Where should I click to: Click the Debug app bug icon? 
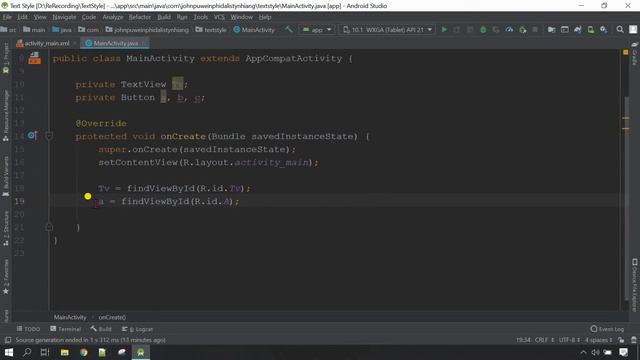click(483, 29)
